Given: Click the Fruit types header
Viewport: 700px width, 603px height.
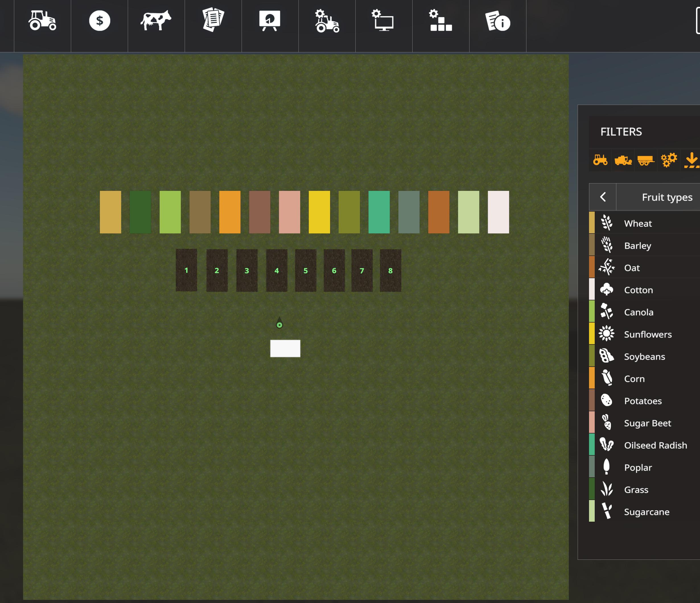Looking at the screenshot, I should click(667, 197).
